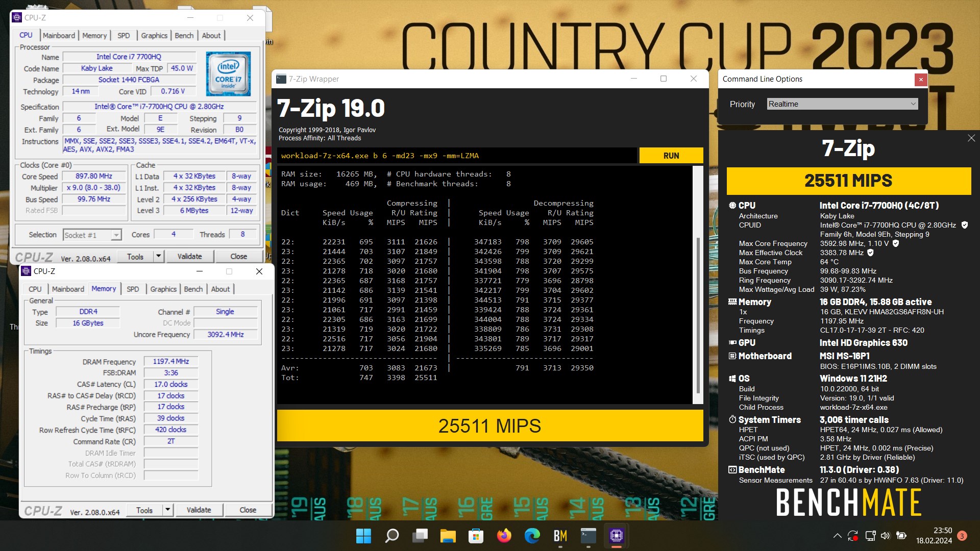The image size is (980, 551).
Task: Open Bench tab in CPU-Z Memory window
Action: (193, 289)
